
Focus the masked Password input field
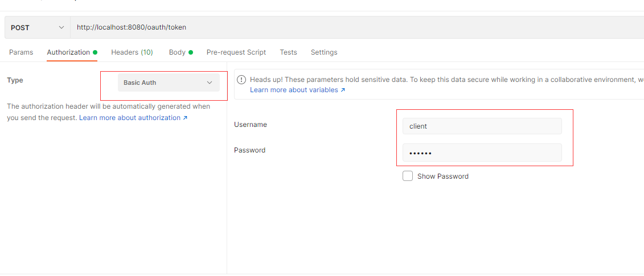coord(482,153)
